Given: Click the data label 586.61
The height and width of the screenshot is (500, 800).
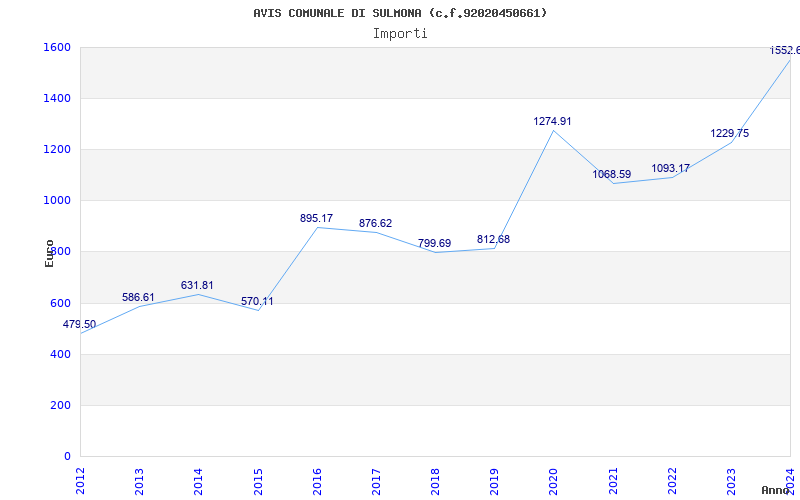Looking at the screenshot, I should [138, 297].
